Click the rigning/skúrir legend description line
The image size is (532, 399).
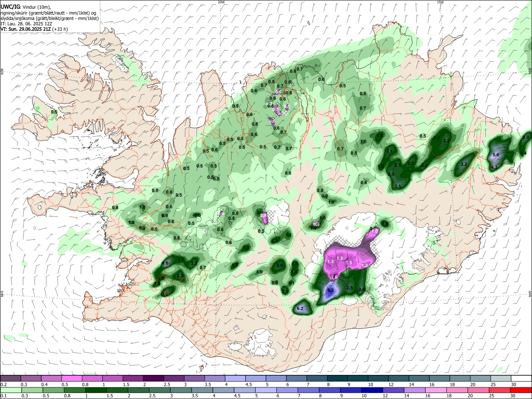(48, 13)
